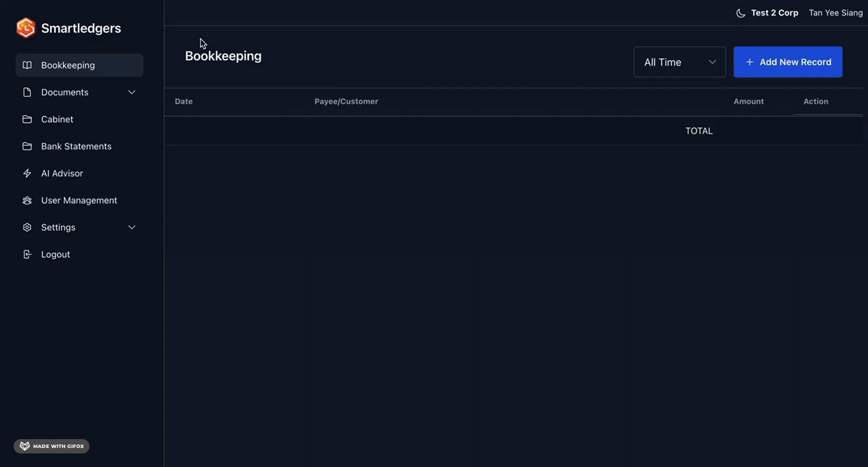868x467 pixels.
Task: Click the User Management people icon
Action: point(27,201)
